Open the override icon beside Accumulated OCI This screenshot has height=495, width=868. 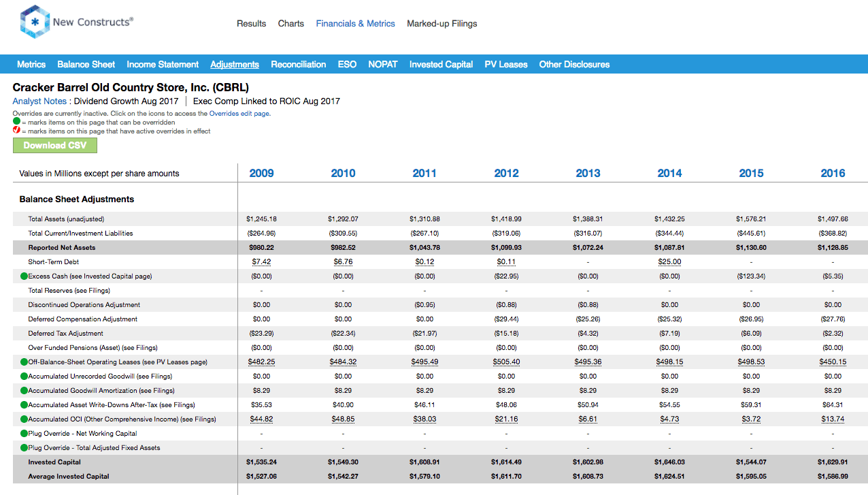pos(24,419)
